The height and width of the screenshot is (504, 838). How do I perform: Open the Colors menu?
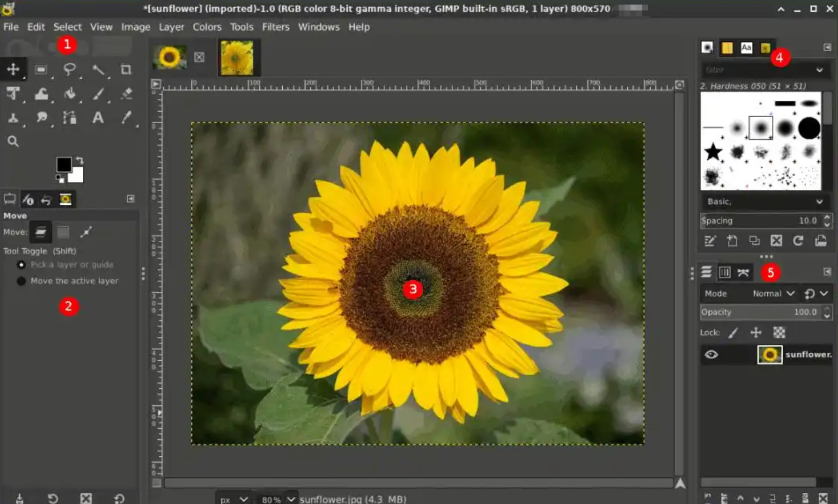pos(207,27)
